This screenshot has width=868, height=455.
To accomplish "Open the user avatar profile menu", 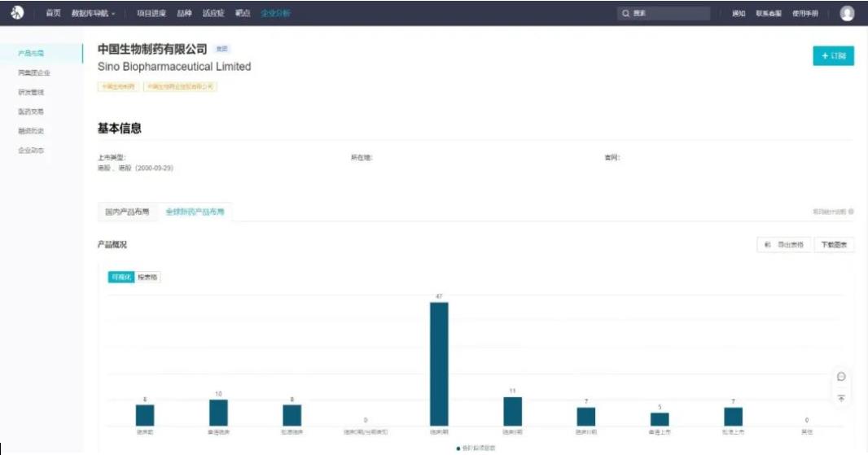I will 847,13.
